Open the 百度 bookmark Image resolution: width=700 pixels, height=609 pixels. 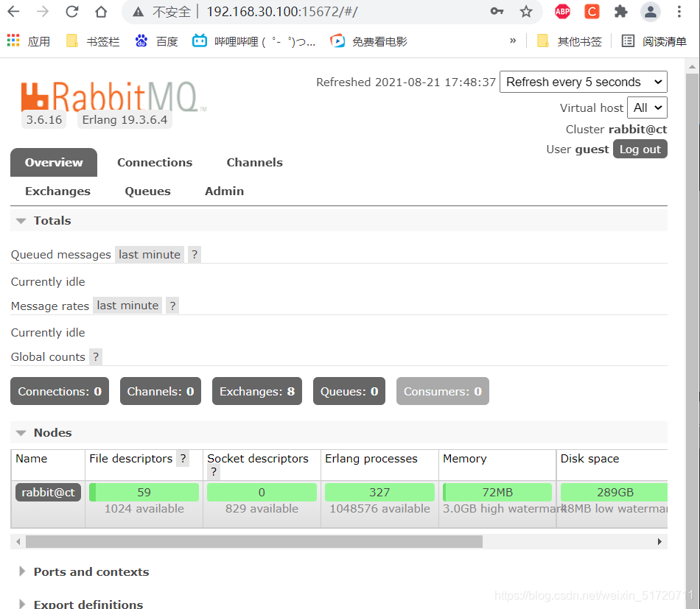156,41
